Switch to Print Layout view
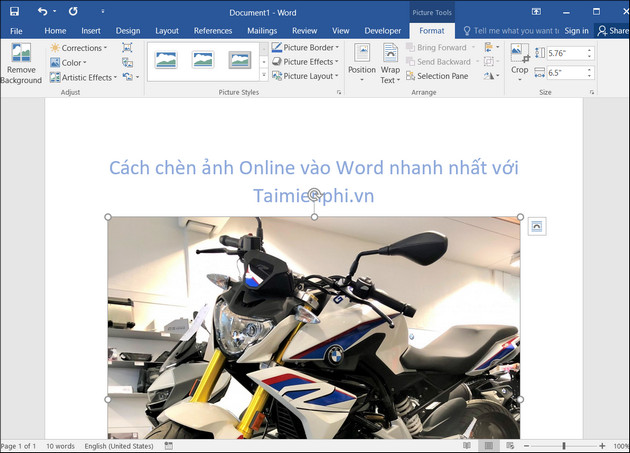Viewport: 630px width, 453px height. [x=489, y=446]
